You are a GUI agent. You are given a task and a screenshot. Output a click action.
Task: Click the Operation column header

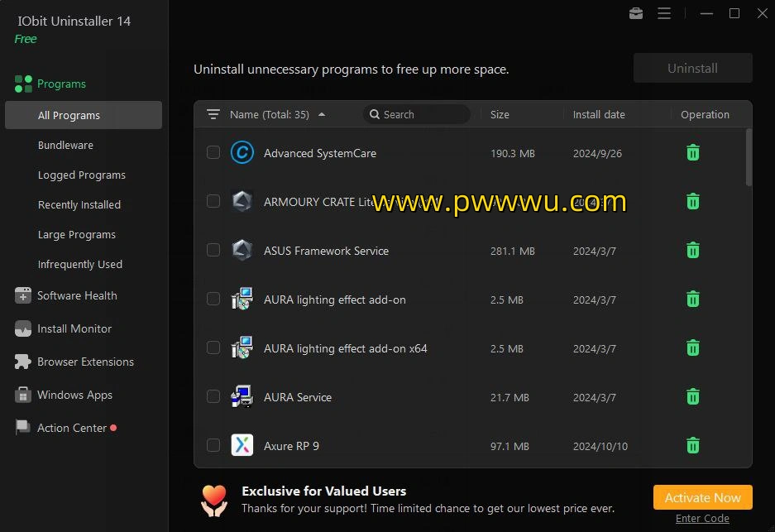tap(705, 115)
